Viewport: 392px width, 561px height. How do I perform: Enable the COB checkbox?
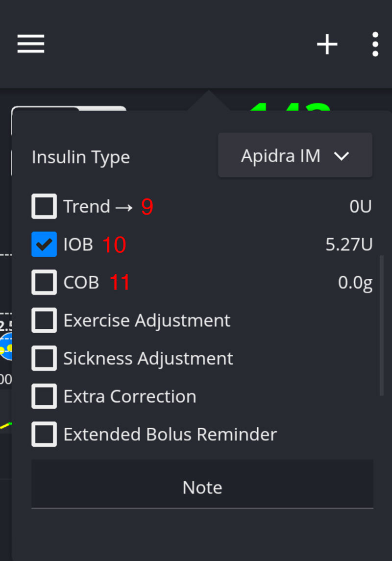tap(44, 282)
